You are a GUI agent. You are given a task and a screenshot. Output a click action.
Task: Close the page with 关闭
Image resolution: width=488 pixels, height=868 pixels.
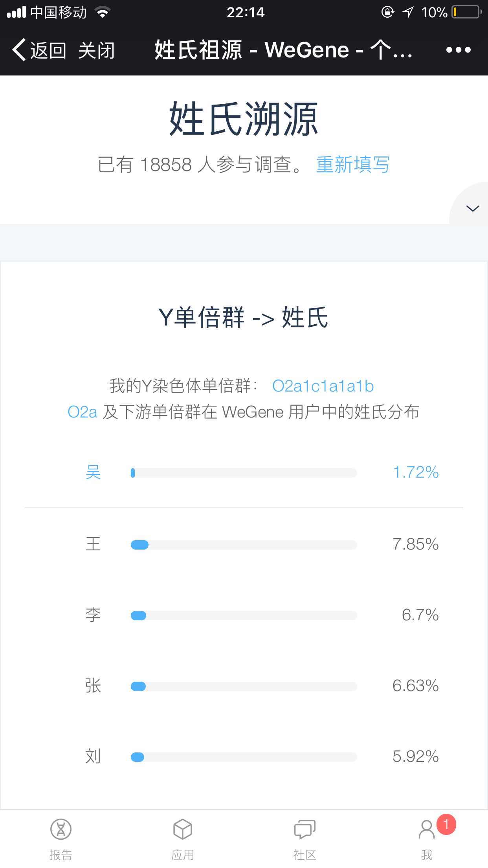coord(96,50)
